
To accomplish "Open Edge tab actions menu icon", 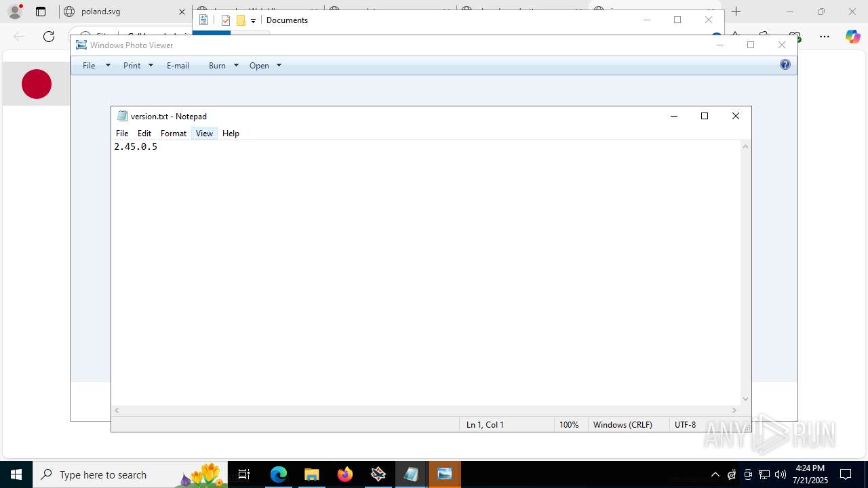I will point(41,12).
